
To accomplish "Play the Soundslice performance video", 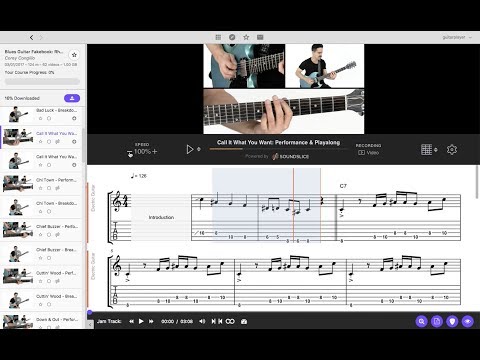I will [x=190, y=149].
